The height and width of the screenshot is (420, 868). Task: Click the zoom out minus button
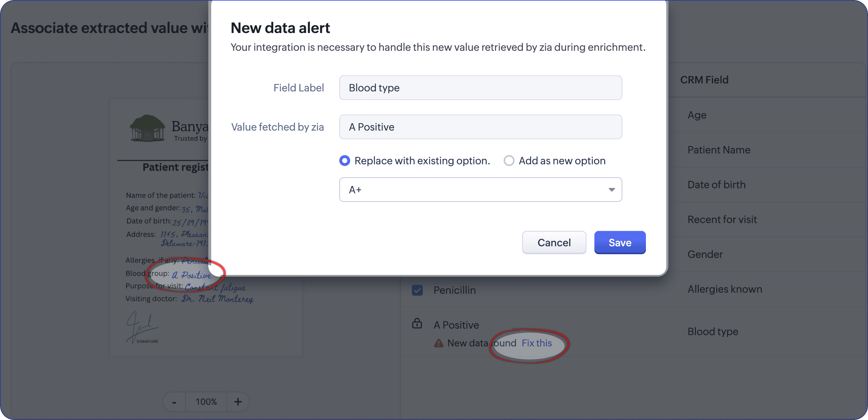(174, 402)
